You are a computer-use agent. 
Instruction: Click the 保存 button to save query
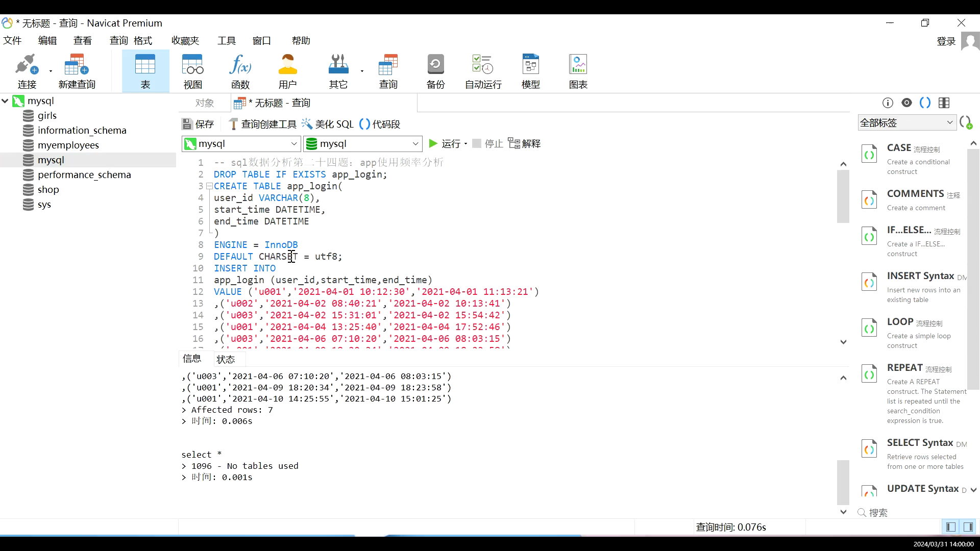(198, 124)
